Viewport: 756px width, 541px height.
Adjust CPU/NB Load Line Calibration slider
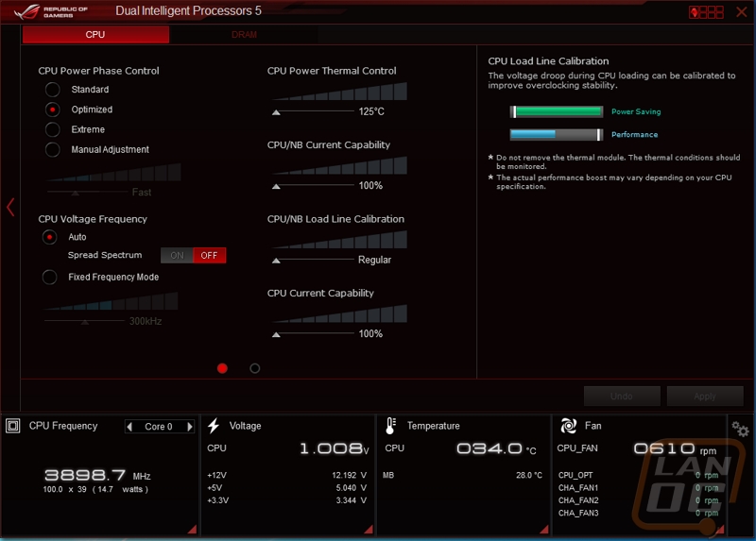[276, 261]
